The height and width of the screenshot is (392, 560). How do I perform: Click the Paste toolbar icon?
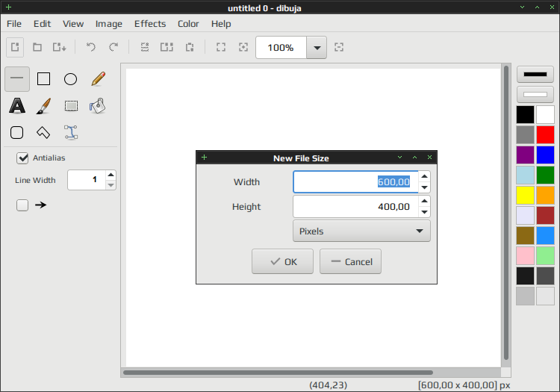[x=190, y=47]
